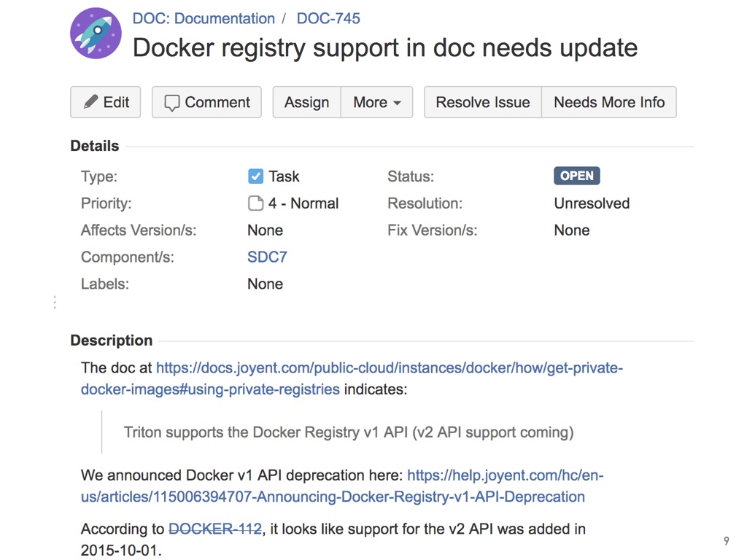Image resolution: width=747 pixels, height=560 pixels.
Task: Click the blue Task type checkmark icon
Action: tap(255, 176)
